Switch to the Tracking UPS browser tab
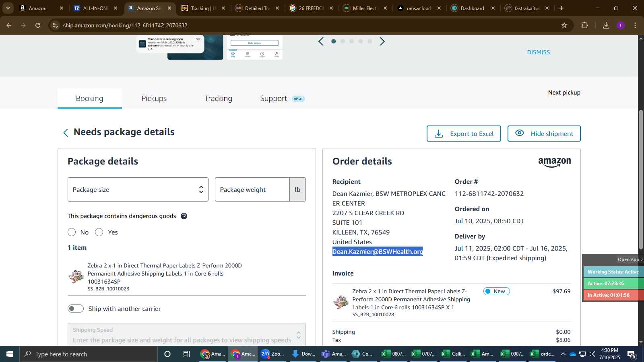The width and height of the screenshot is (644, 362). (203, 8)
